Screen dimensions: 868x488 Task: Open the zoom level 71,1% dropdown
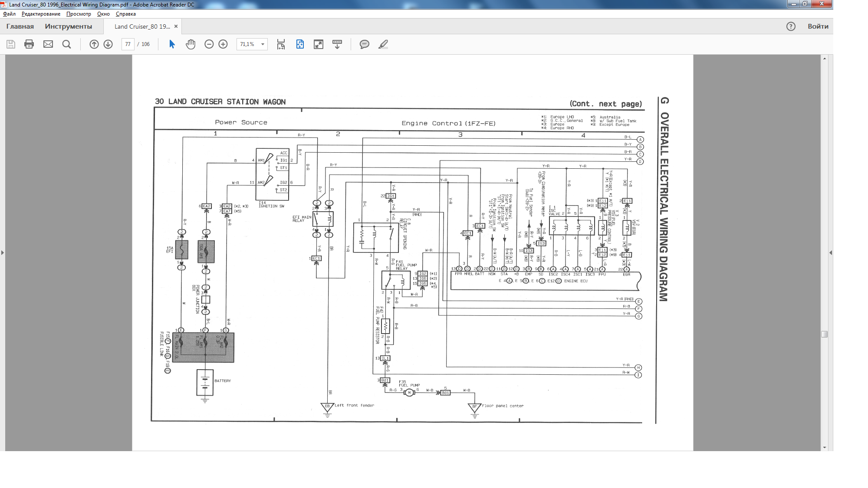263,44
